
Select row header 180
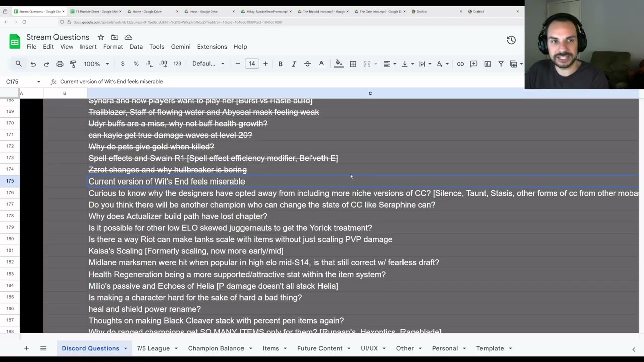click(10, 239)
